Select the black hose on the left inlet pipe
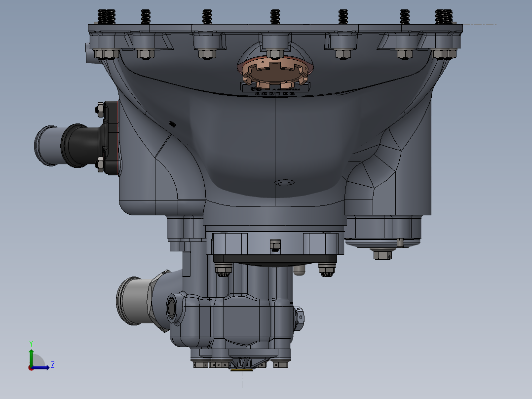The image size is (532, 399). [x=81, y=145]
